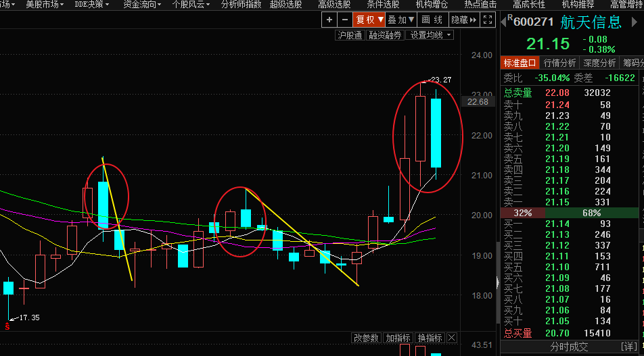Click 加指标 to add an indicator
The height and width of the screenshot is (356, 644).
398,338
